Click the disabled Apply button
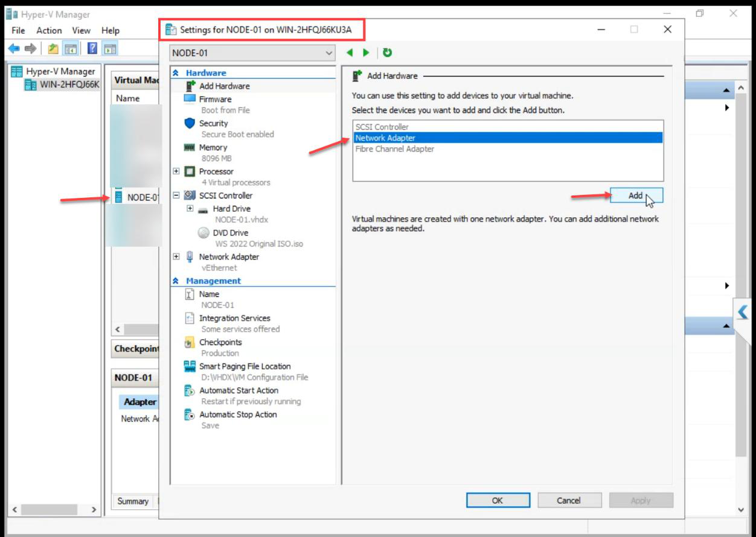 click(x=641, y=500)
